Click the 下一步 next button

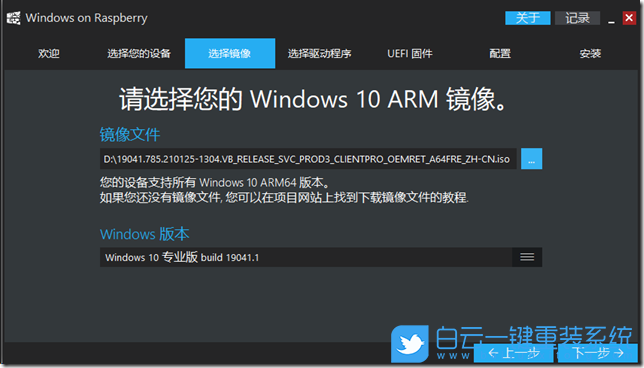tap(598, 353)
